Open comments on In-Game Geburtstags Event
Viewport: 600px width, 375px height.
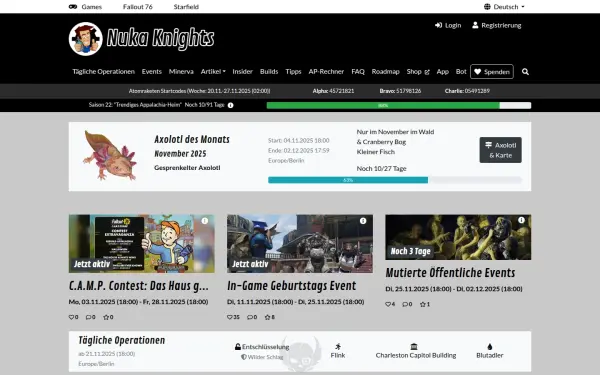pyautogui.click(x=249, y=317)
